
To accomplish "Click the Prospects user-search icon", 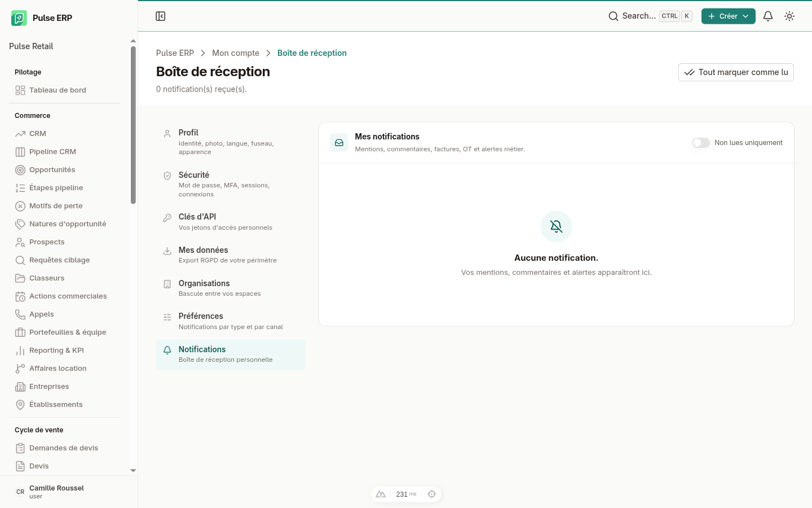I will point(20,242).
